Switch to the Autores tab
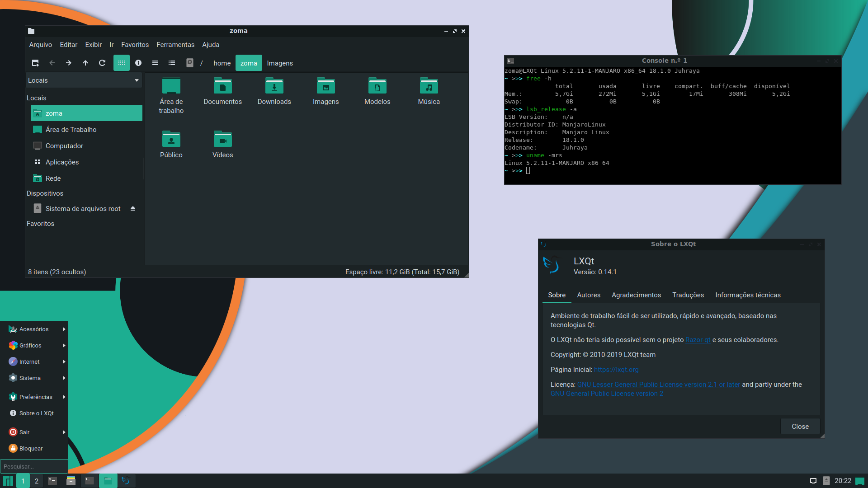This screenshot has height=488, width=868. (589, 295)
